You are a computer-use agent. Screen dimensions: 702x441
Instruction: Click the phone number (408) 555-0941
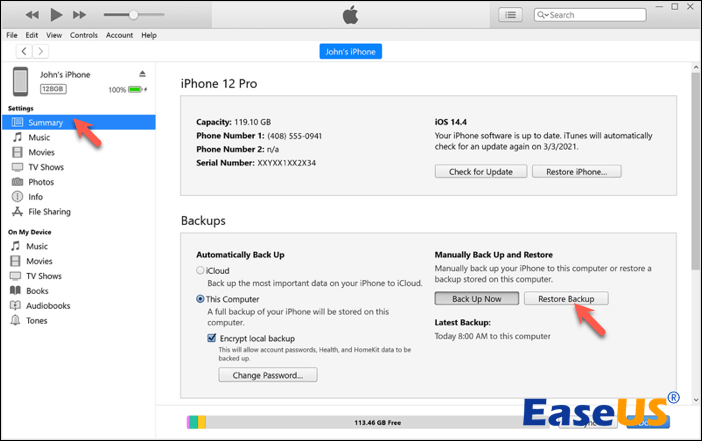(x=295, y=136)
